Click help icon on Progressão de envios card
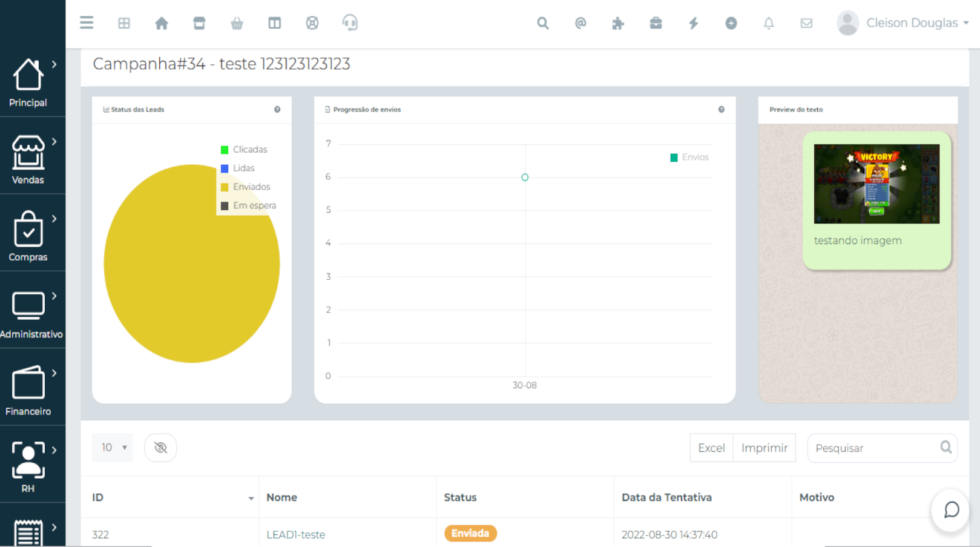Screen dimensions: 980x547 (x=722, y=110)
